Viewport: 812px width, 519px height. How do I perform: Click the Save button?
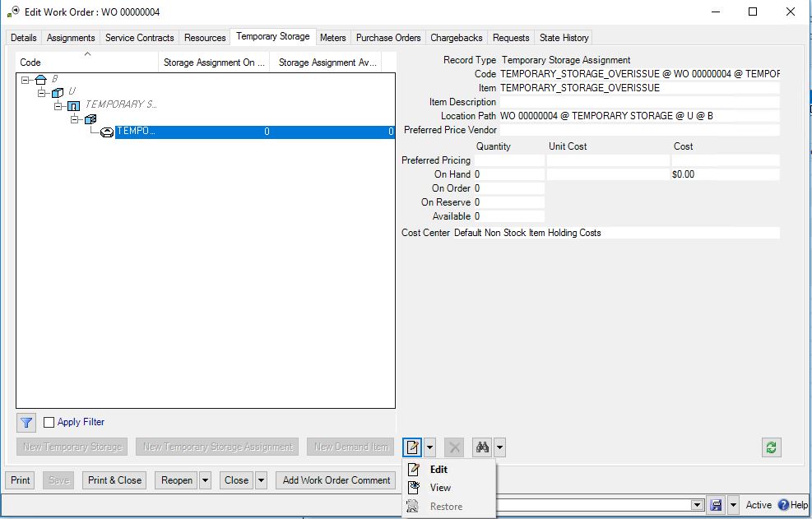(58, 480)
